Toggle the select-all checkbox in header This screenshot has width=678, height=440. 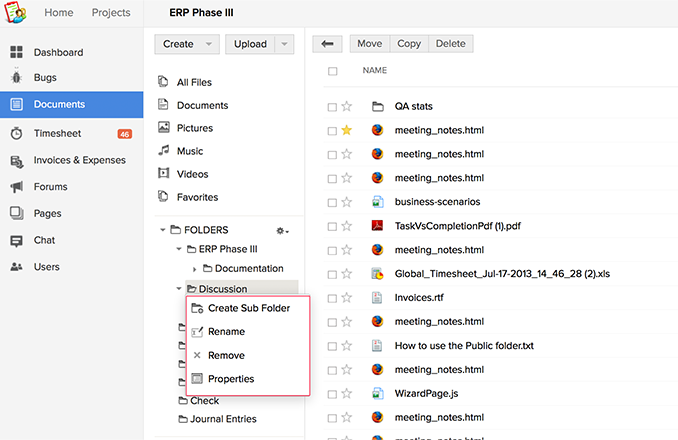click(x=332, y=71)
